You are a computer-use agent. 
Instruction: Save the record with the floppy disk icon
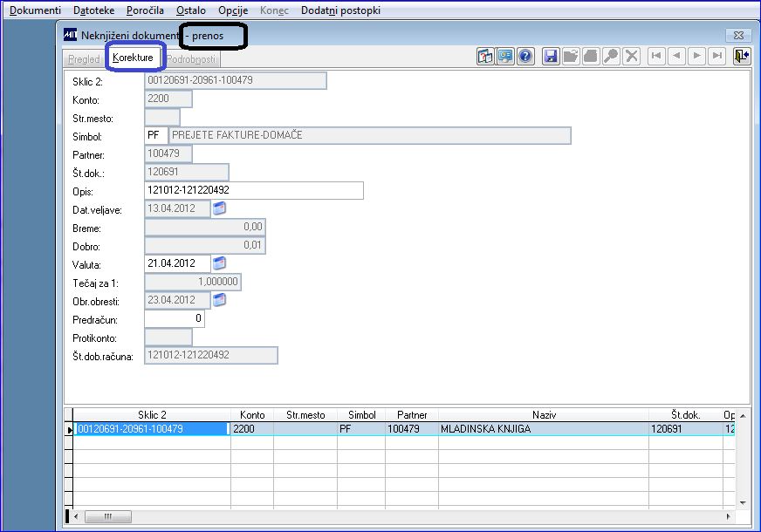[551, 57]
